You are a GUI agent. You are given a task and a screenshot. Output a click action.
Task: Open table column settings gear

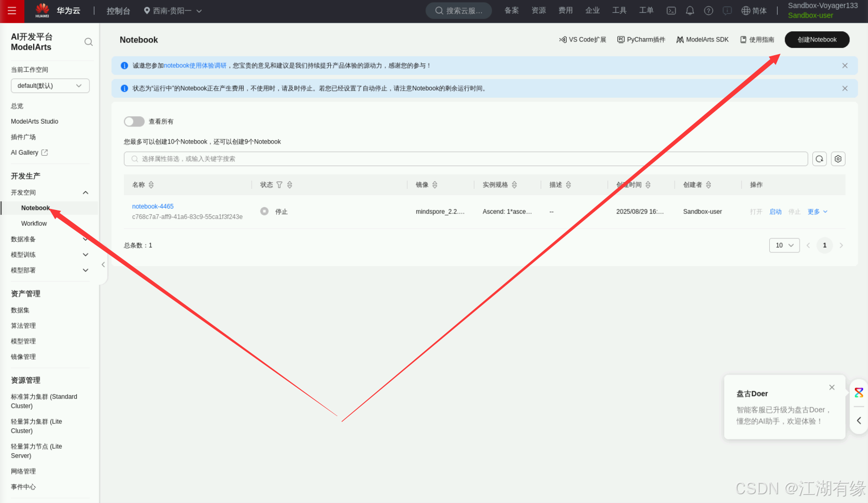point(838,159)
